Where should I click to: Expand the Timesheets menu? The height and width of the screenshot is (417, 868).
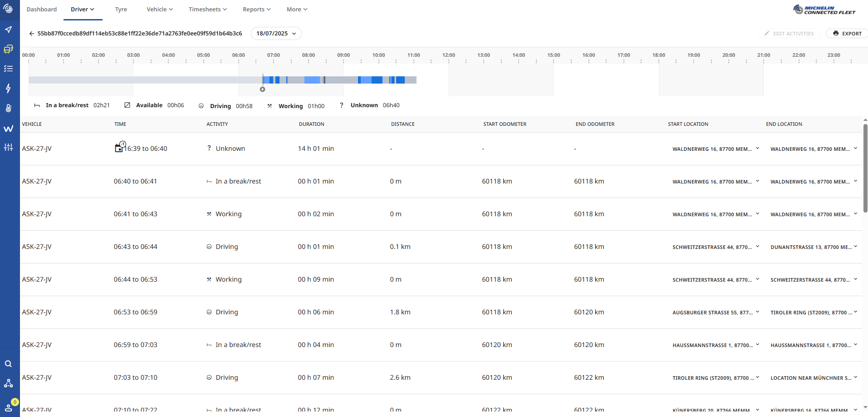[x=207, y=10]
